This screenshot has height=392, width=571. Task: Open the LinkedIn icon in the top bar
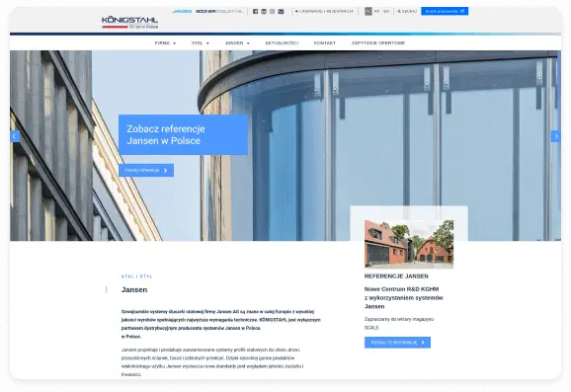click(264, 11)
